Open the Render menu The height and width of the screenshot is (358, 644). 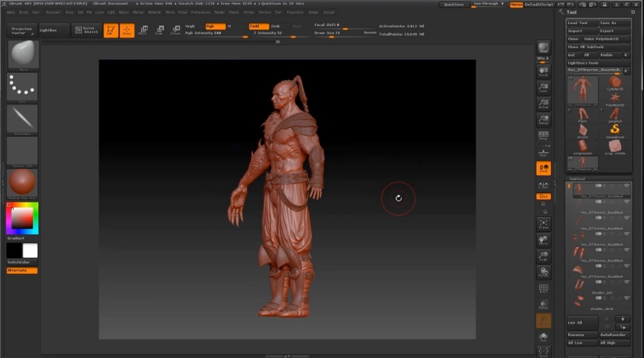point(219,12)
